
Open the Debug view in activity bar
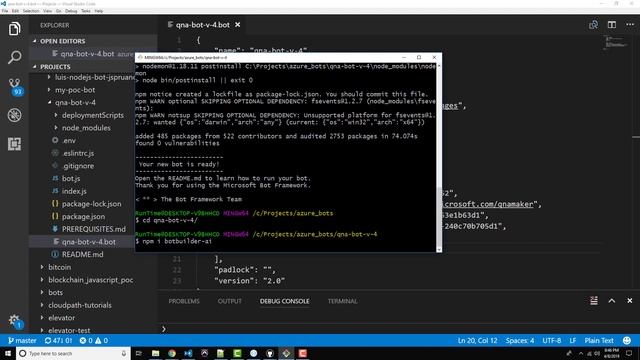(x=14, y=115)
